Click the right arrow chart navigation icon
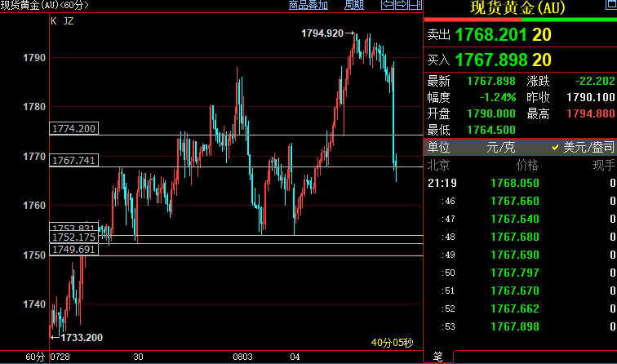 401,5
